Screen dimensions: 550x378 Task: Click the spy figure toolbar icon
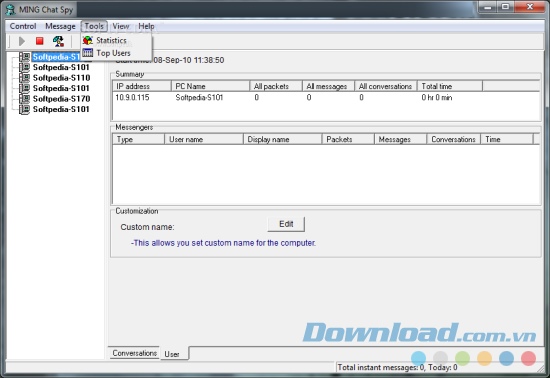tap(58, 41)
